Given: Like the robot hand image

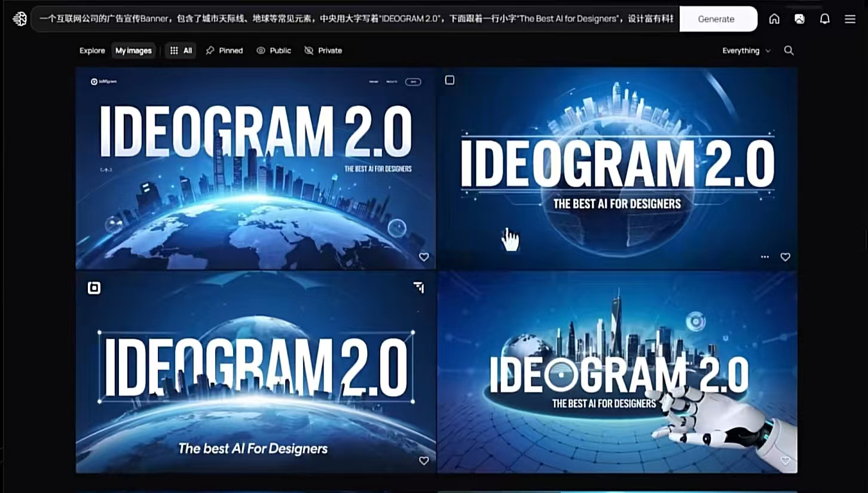Looking at the screenshot, I should click(786, 461).
